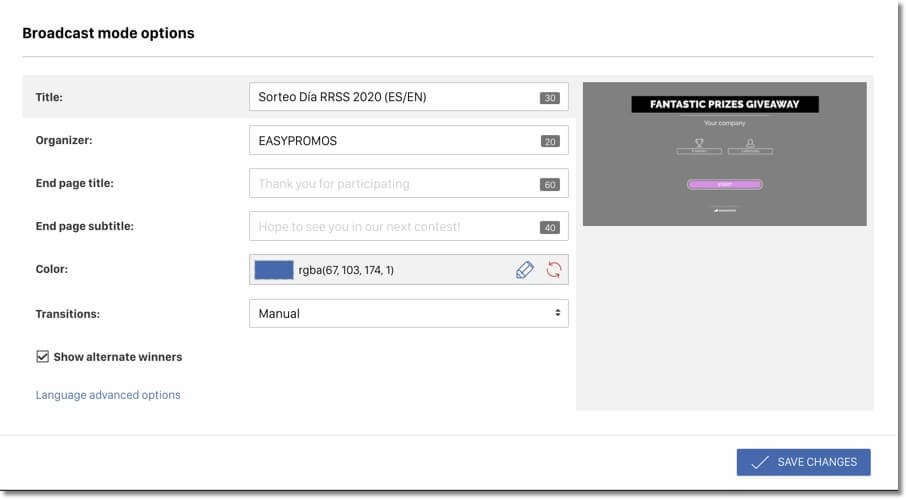Click the End page subtitle counter 40

pyautogui.click(x=549, y=228)
